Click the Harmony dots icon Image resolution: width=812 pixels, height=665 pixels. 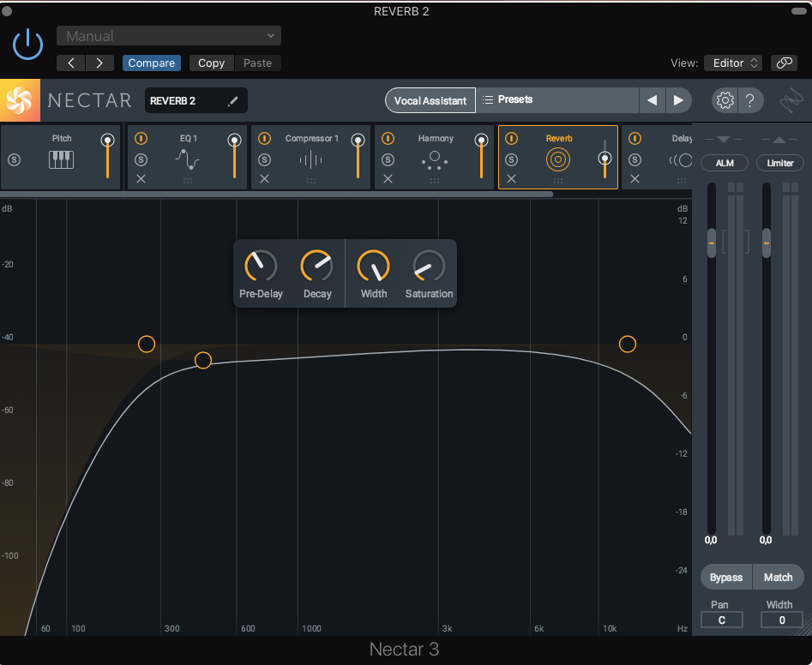tap(435, 160)
